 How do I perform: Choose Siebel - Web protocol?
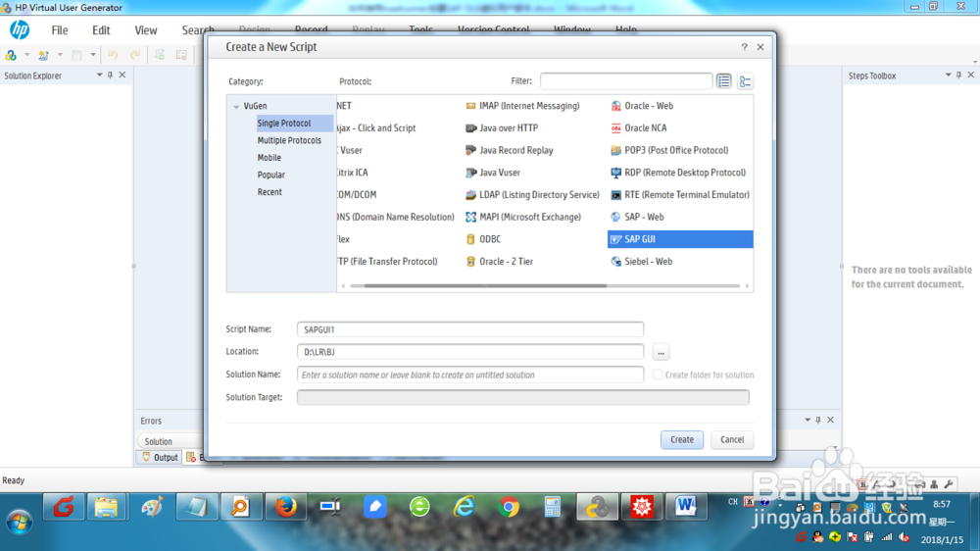coord(641,262)
